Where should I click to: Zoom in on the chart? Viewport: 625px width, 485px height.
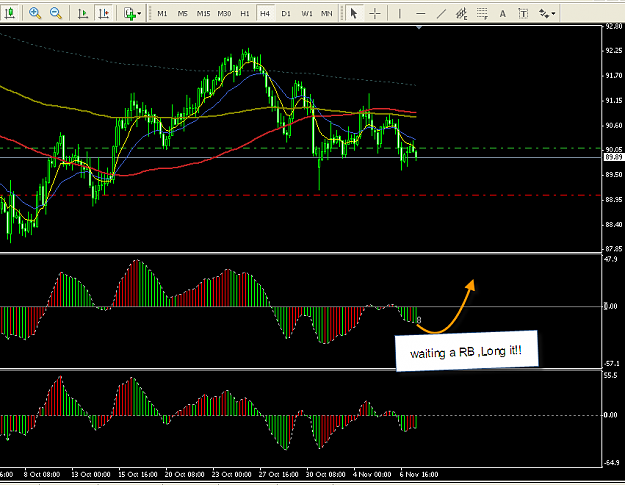[35, 13]
